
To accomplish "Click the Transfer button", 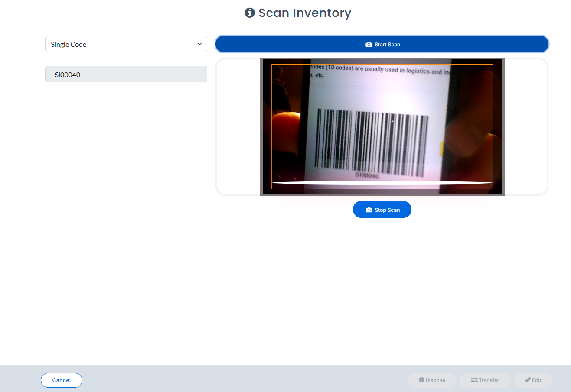I will [x=485, y=380].
